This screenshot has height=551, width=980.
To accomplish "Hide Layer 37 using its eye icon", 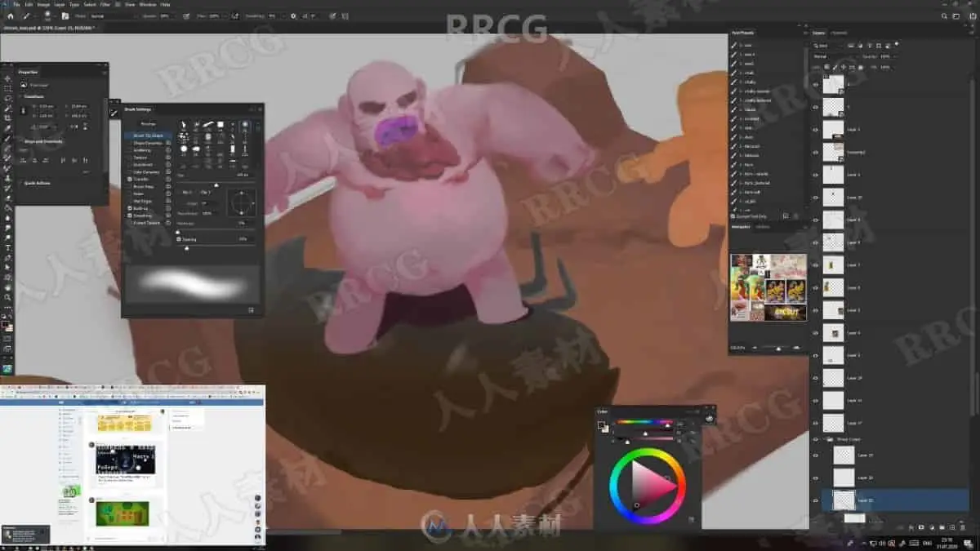I will pyautogui.click(x=816, y=197).
